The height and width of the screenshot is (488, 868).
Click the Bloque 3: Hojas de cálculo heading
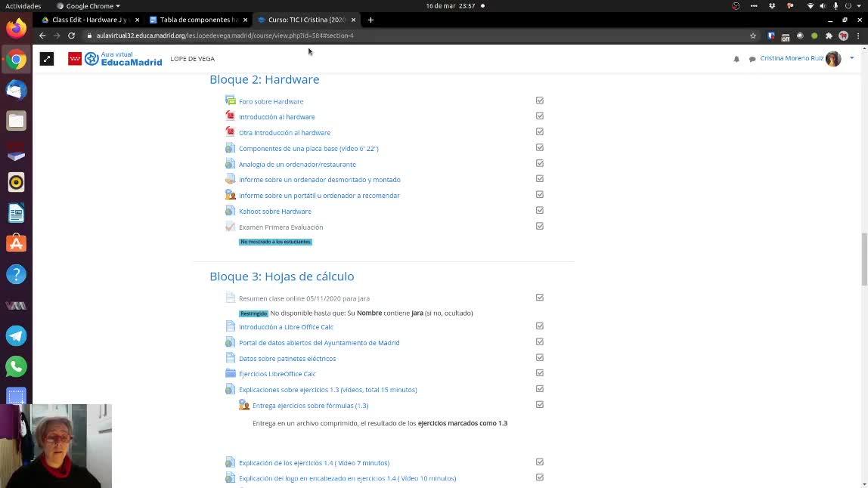[282, 276]
